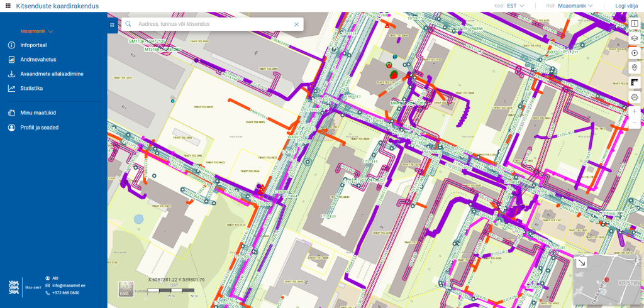
Task: Click the Minu maatükid house icon
Action: point(11,113)
